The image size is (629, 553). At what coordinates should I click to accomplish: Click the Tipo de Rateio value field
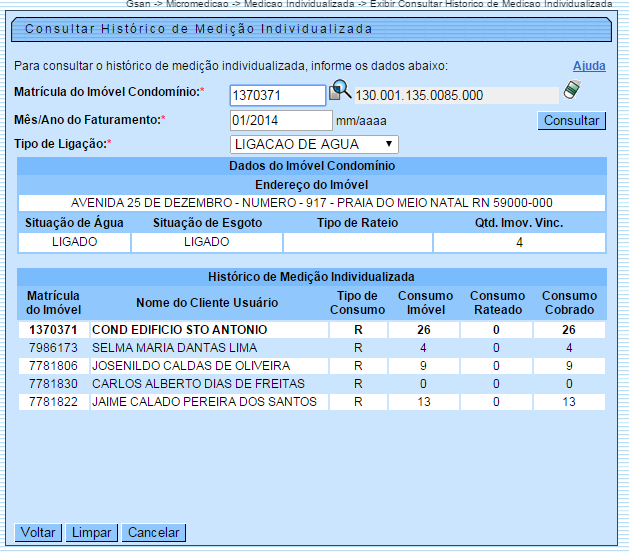(x=357, y=242)
